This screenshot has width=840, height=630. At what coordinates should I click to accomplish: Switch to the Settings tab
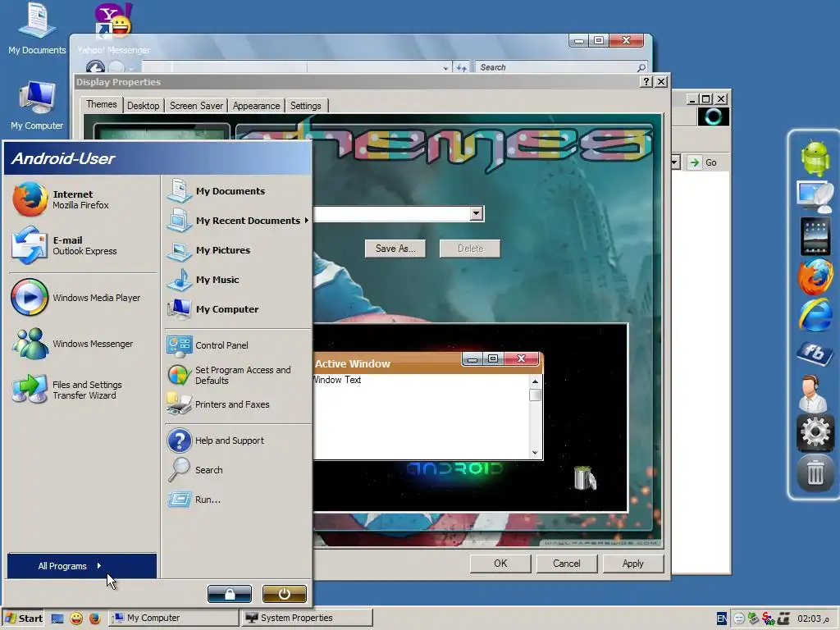tap(305, 106)
